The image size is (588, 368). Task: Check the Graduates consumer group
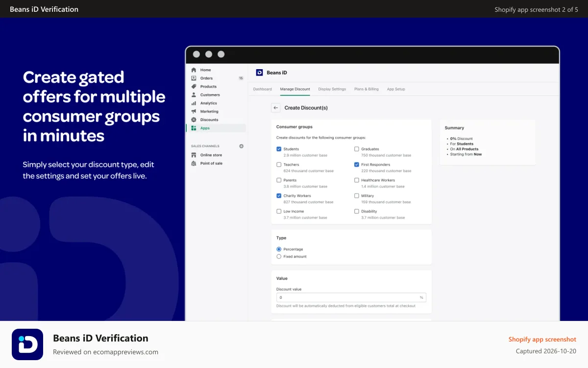[357, 149]
